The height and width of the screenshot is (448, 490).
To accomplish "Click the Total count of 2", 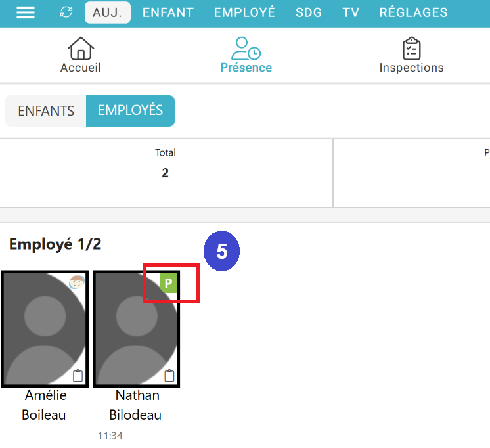I will (166, 173).
